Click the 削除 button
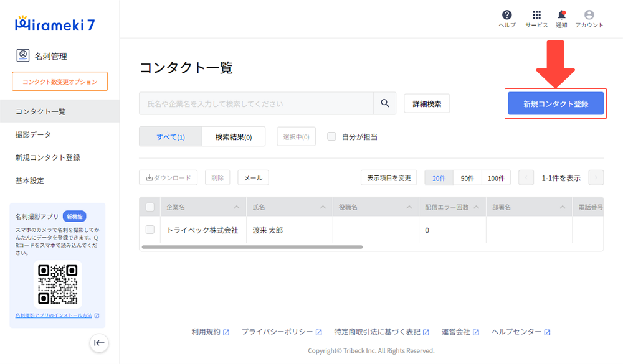623x364 pixels. point(217,178)
